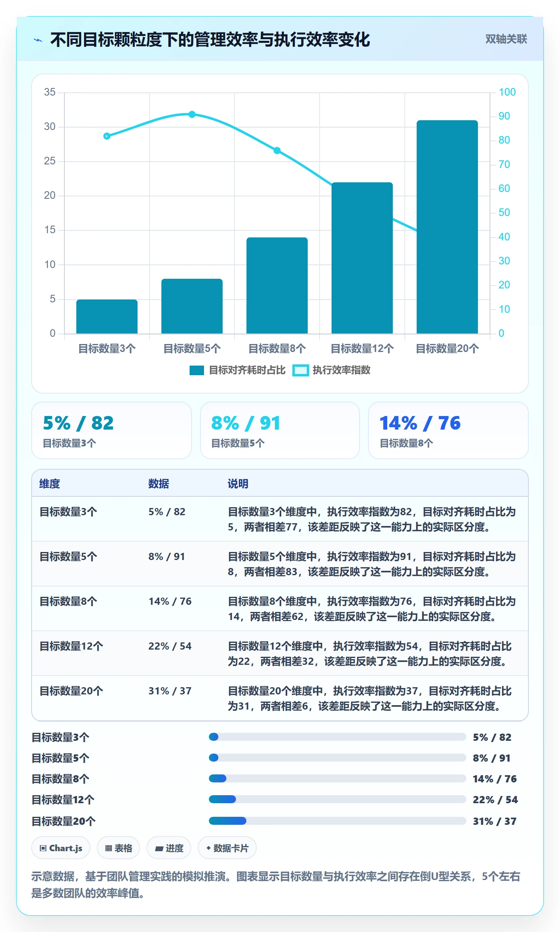
Task: Click table row label 目标数量12个
Action: [x=71, y=646]
